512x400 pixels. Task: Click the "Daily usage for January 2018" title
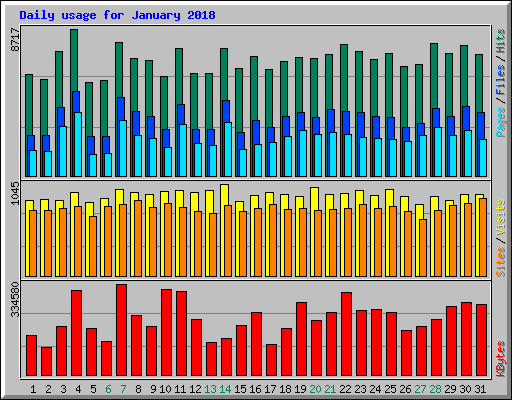(x=117, y=15)
